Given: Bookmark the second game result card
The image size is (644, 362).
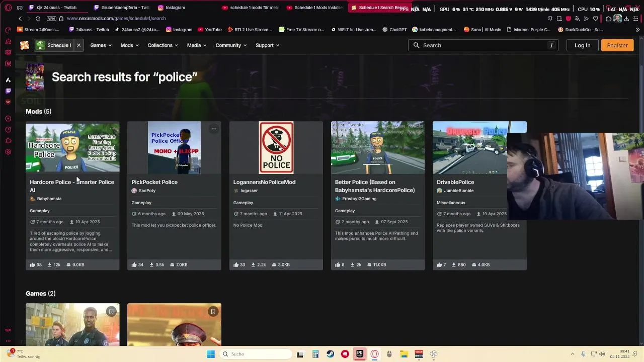Looking at the screenshot, I should (213, 311).
